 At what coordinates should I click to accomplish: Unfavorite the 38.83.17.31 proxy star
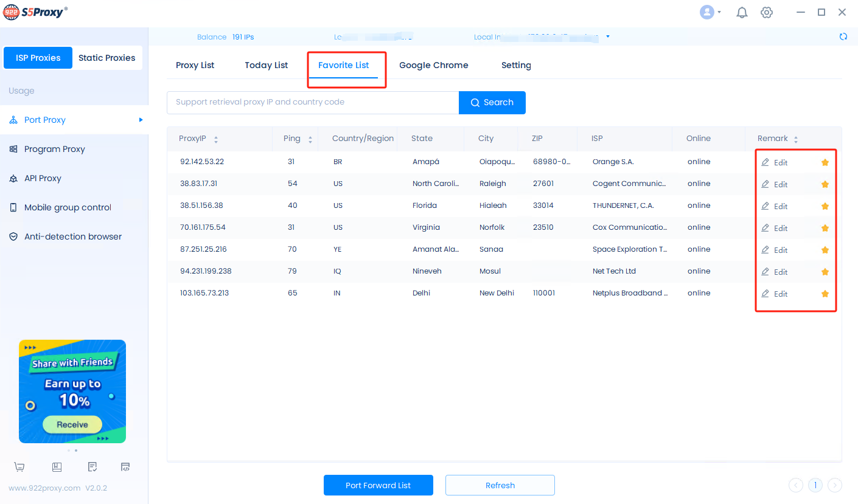pyautogui.click(x=825, y=184)
